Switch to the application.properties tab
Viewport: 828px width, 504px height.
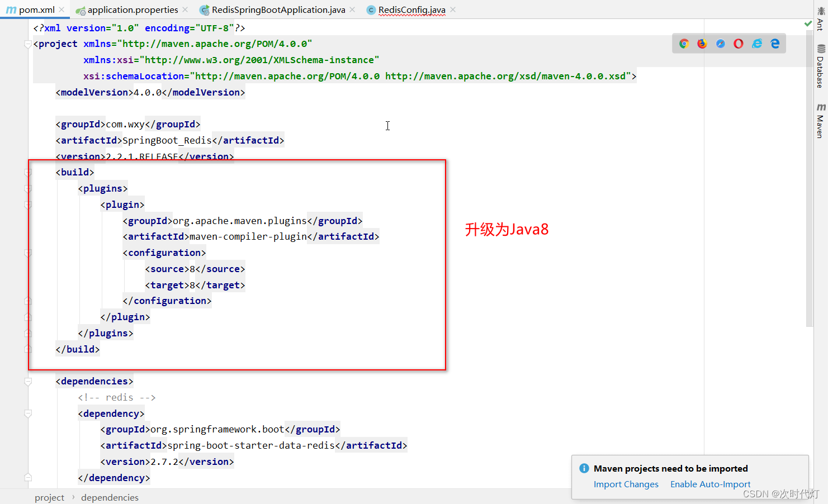tap(133, 9)
